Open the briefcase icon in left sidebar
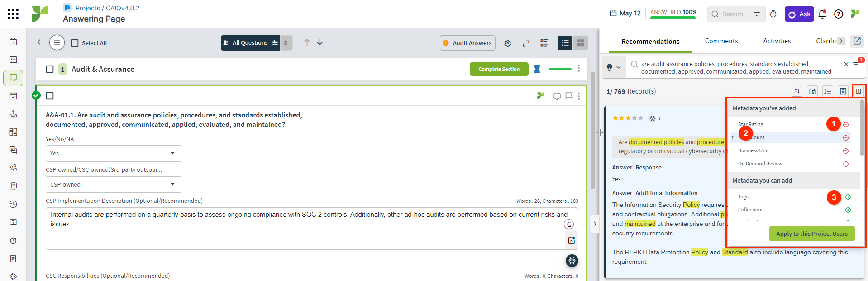 (x=13, y=42)
